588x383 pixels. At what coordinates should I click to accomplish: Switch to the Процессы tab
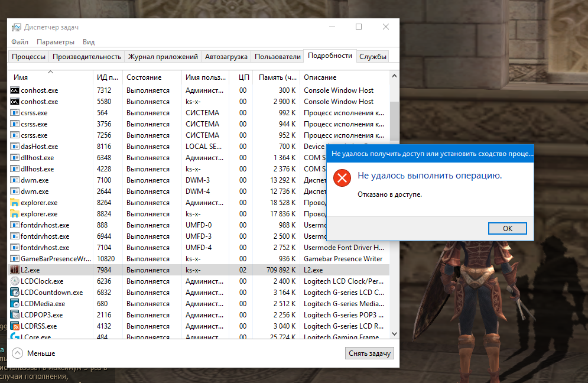pyautogui.click(x=28, y=57)
